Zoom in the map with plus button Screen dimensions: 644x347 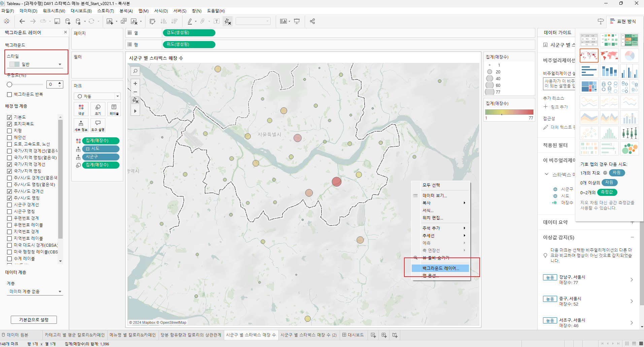click(135, 83)
